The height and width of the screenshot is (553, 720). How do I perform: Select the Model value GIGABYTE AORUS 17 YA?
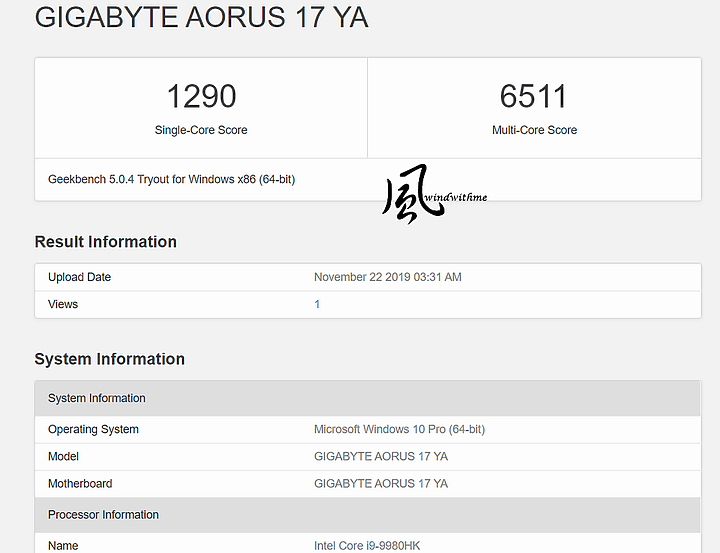[381, 456]
